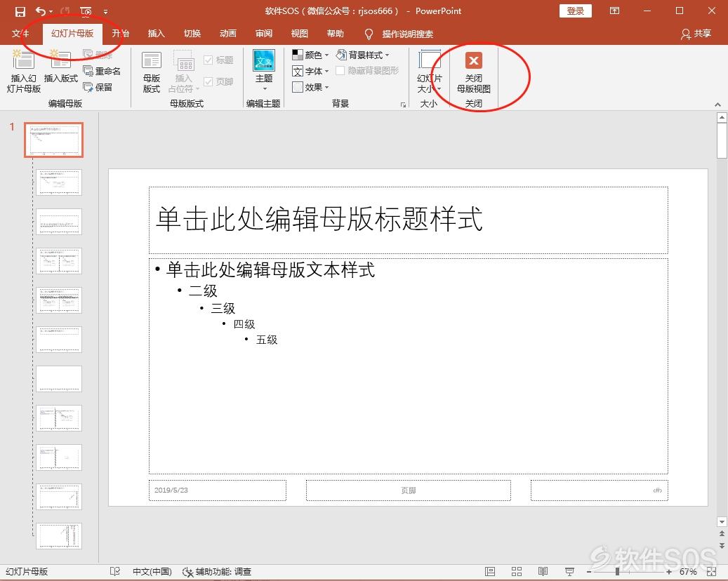Screen dimensions: 728x581
Task: Fit slide to current window icon
Action: [x=711, y=572]
